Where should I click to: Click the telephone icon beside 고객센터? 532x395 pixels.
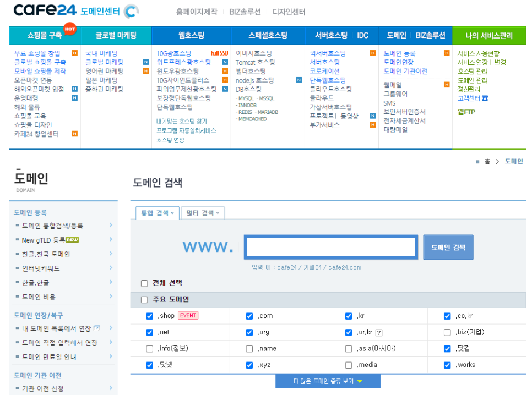pos(485,98)
